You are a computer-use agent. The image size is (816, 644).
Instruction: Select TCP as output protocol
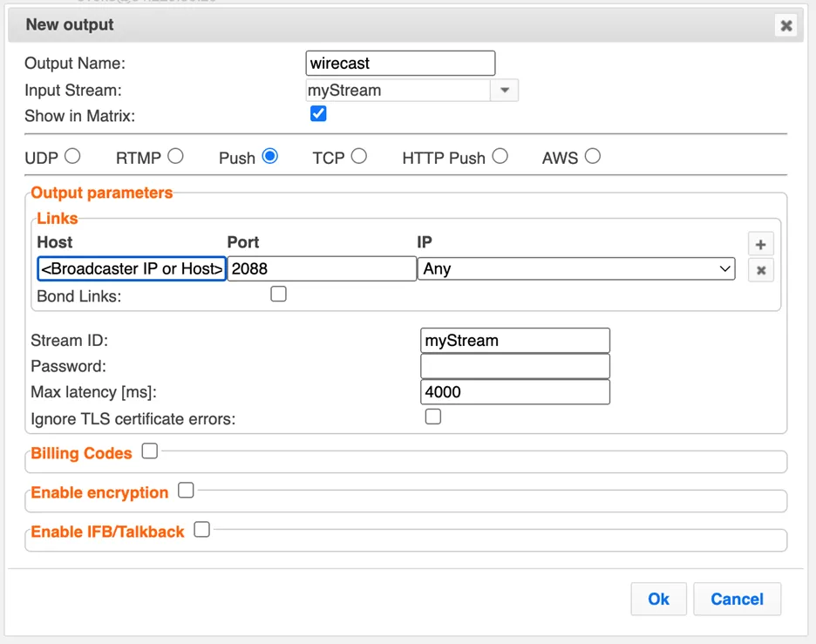tap(358, 156)
